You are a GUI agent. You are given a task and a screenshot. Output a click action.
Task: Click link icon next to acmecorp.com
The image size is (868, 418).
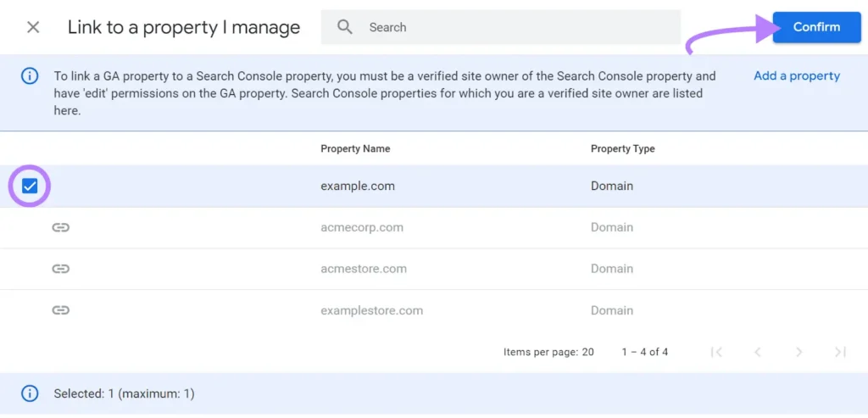pos(60,227)
